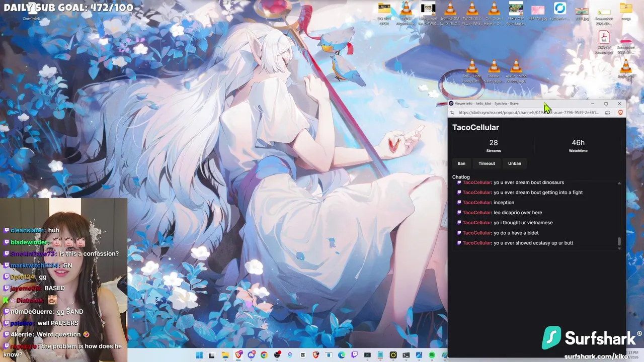
Task: Open the FFXIV OST Gold Saucer video file
Action: (x=516, y=13)
